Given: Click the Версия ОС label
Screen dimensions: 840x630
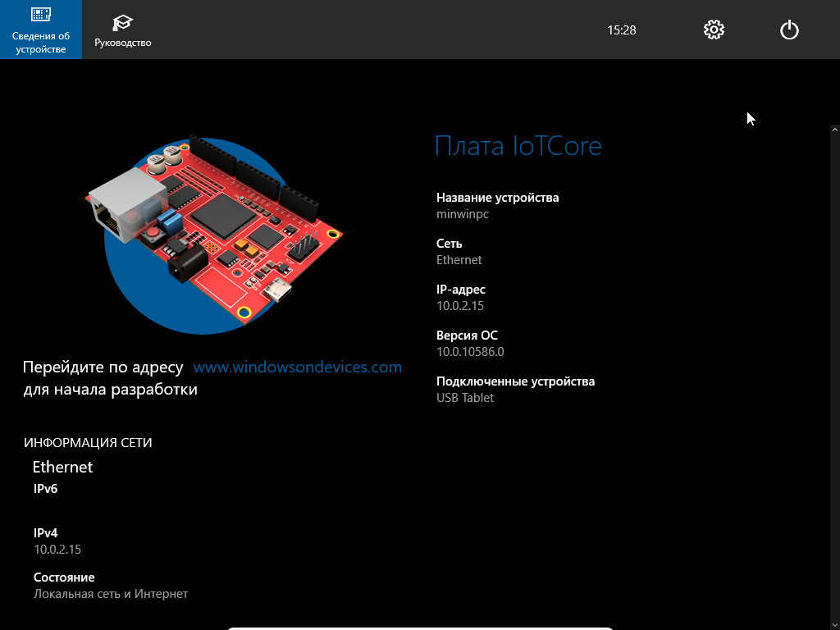Looking at the screenshot, I should (x=467, y=336).
